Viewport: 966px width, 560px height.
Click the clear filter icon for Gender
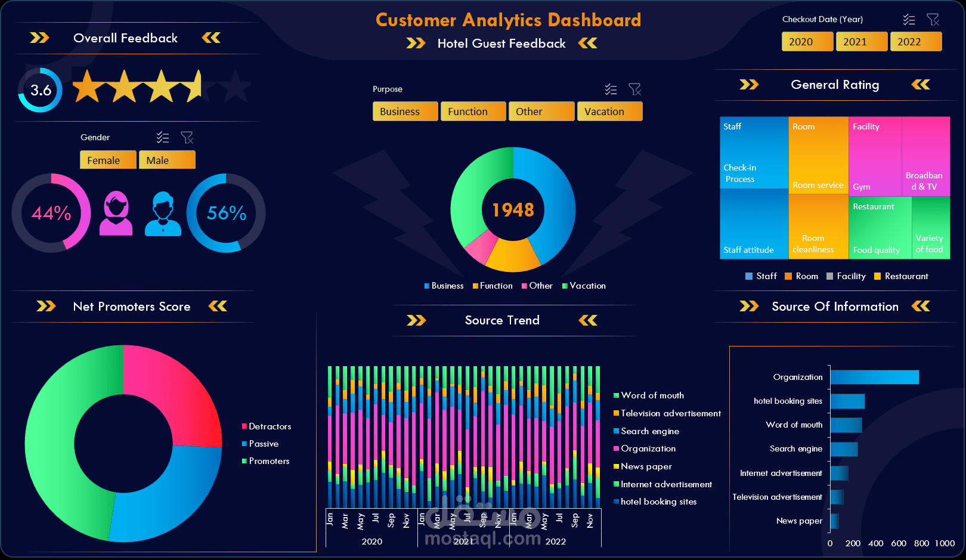[187, 137]
